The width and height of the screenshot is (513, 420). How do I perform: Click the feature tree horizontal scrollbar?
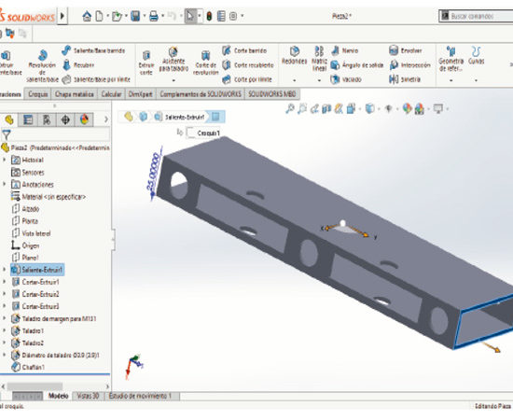(x=35, y=386)
